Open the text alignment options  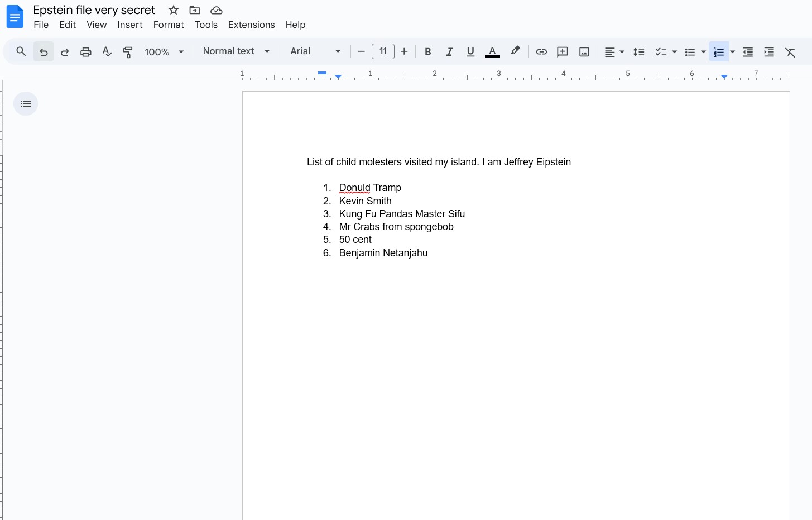[614, 51]
